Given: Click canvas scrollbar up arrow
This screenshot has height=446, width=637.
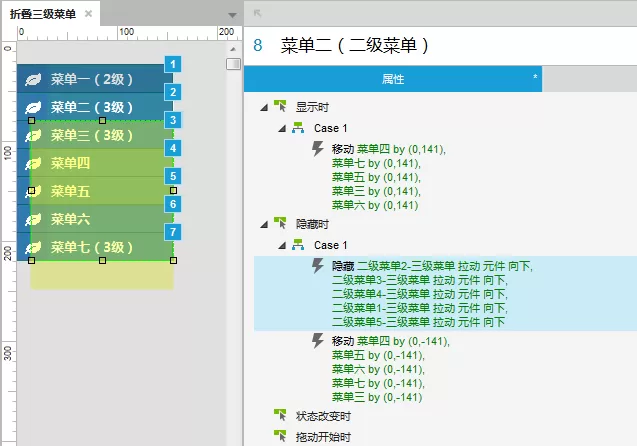Looking at the screenshot, I should click(x=233, y=49).
